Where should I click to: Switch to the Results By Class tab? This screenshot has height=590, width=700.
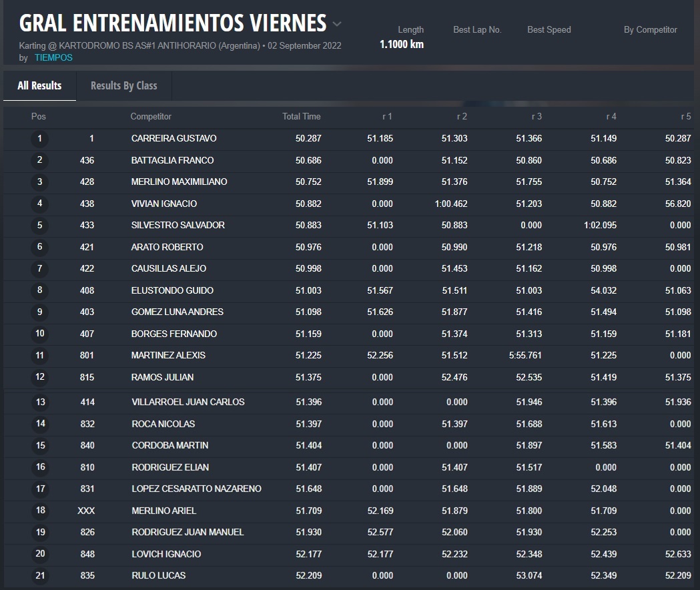123,85
